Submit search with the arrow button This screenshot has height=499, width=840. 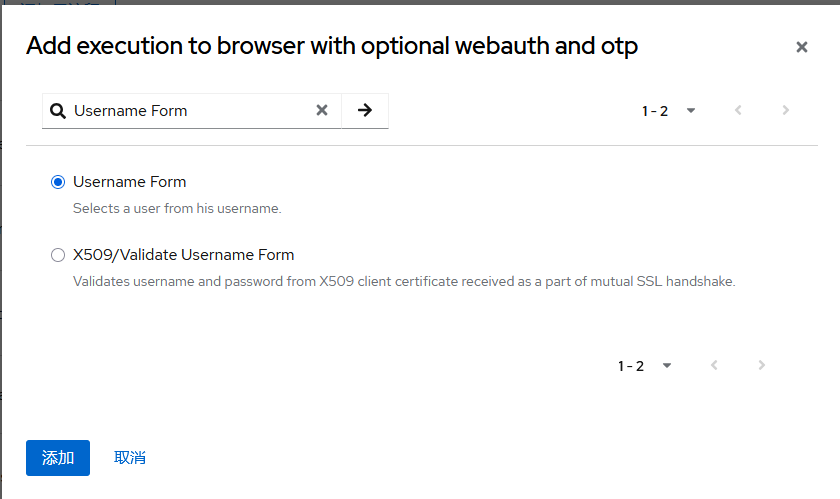pyautogui.click(x=365, y=111)
